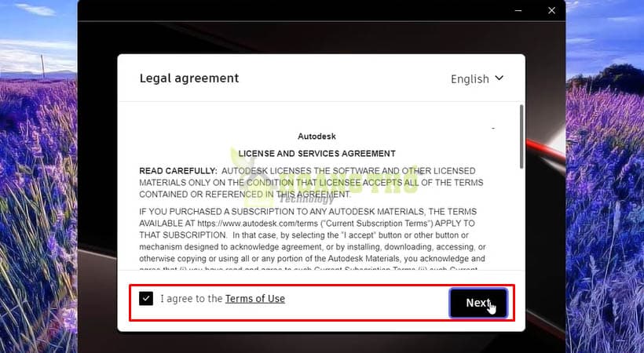Click the READ CAREFULLY paragraph
The image size is (644, 353).
[311, 182]
